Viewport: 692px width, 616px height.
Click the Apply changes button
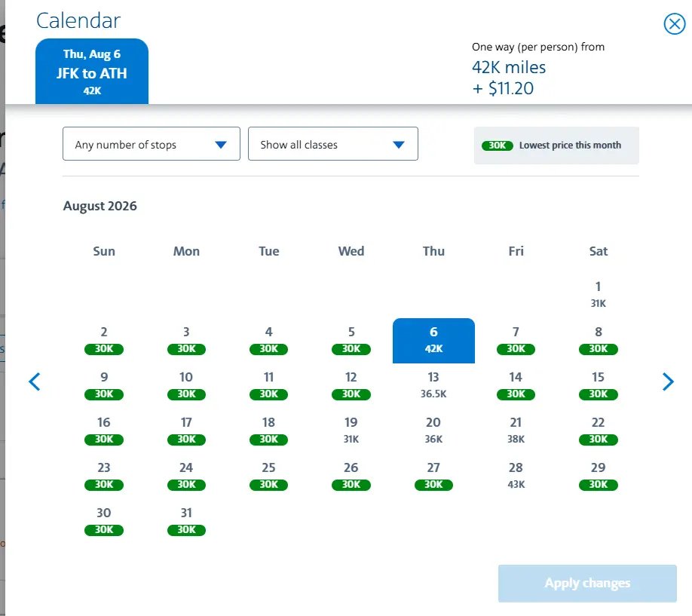[x=587, y=583]
